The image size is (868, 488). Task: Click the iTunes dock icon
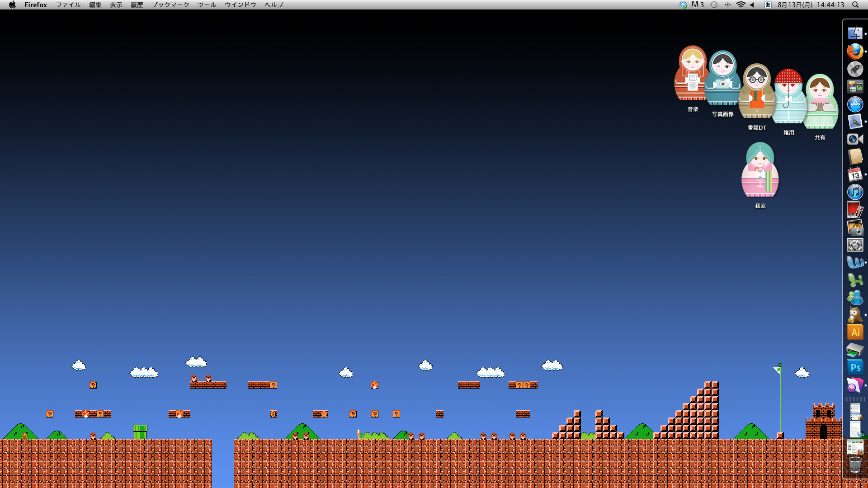coord(855,192)
